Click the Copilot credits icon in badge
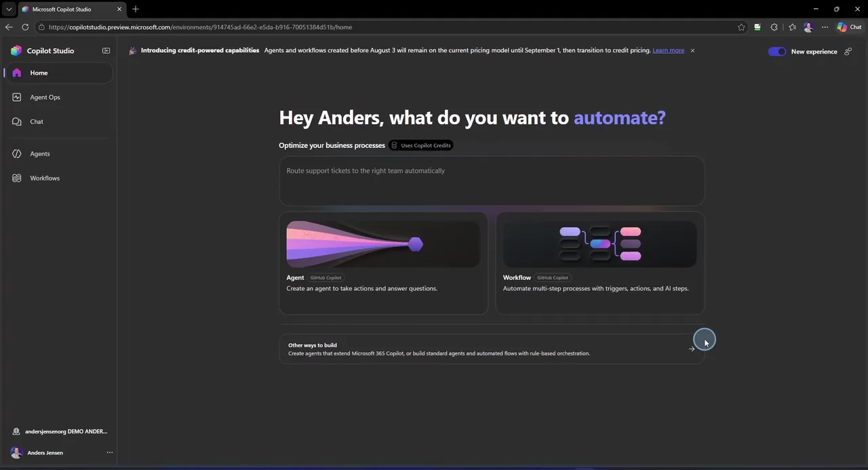 pyautogui.click(x=395, y=145)
